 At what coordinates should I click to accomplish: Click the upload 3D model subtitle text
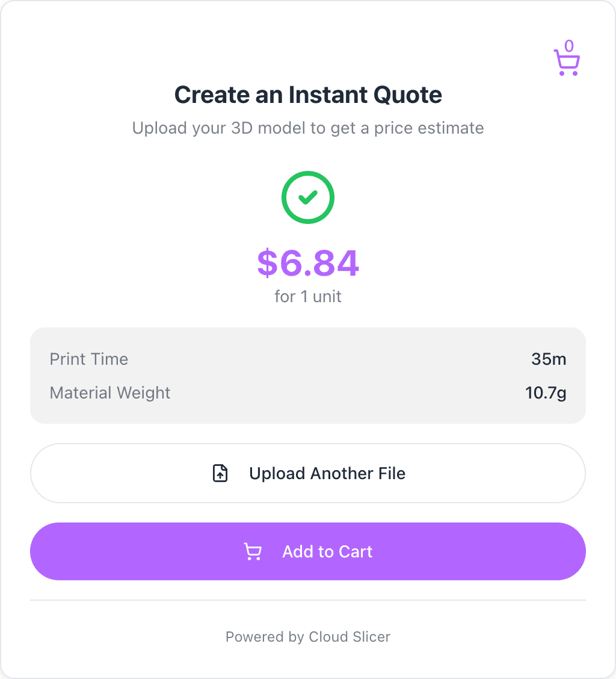coord(308,128)
